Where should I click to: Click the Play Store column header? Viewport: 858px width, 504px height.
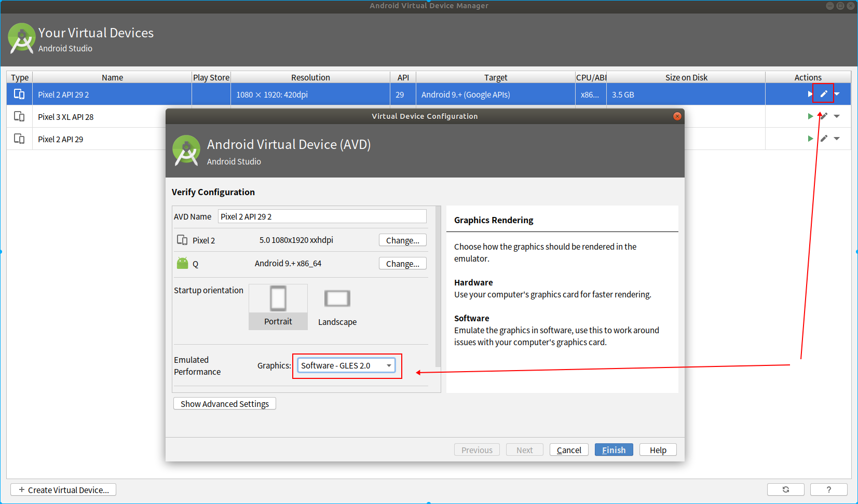coord(211,77)
